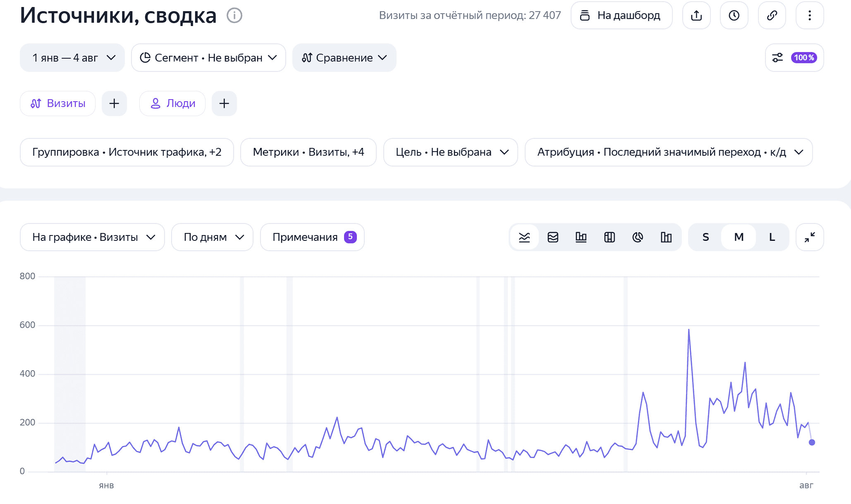
Task: Select the Визиты filter chip
Action: (58, 103)
